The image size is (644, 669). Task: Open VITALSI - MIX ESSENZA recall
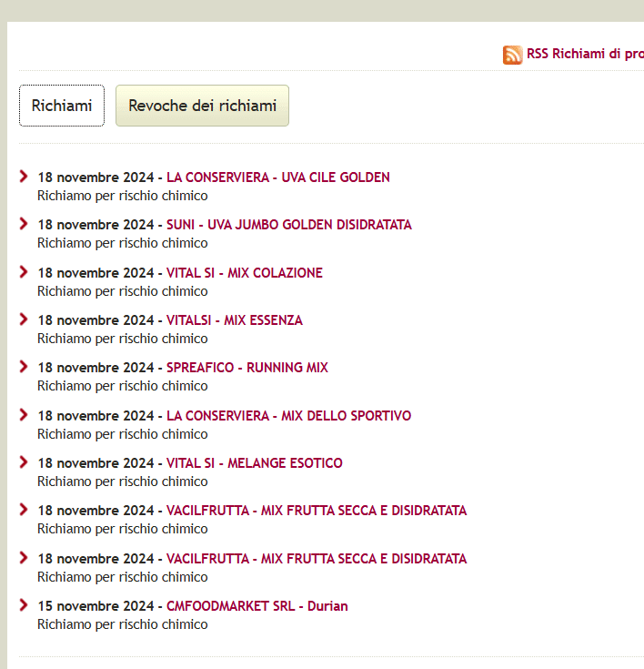235,320
